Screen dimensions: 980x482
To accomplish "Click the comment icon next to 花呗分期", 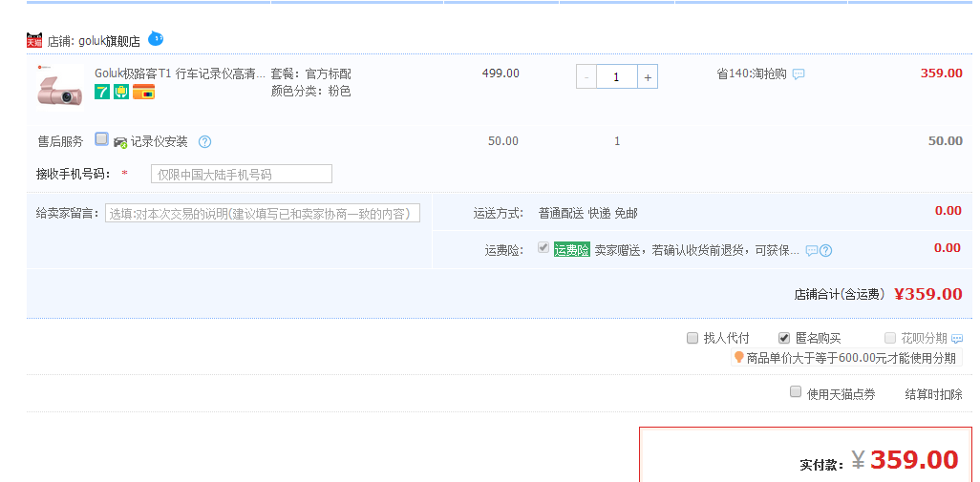I will [x=957, y=339].
